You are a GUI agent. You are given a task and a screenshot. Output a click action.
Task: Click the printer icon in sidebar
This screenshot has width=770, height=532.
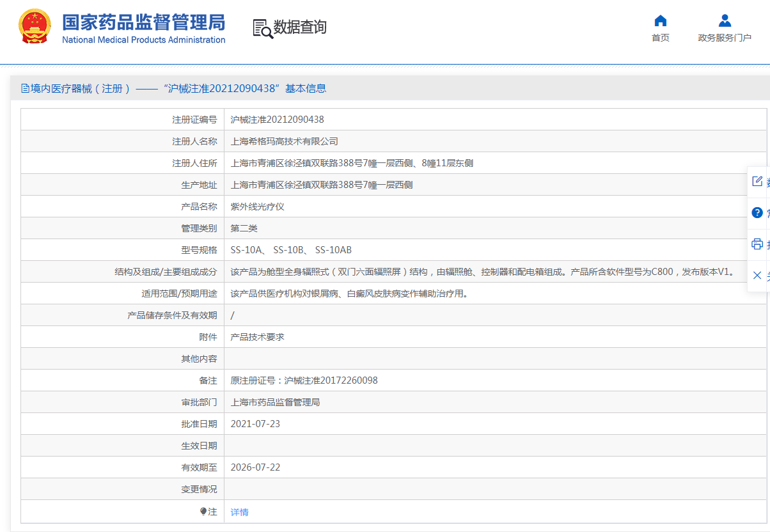[x=757, y=244]
